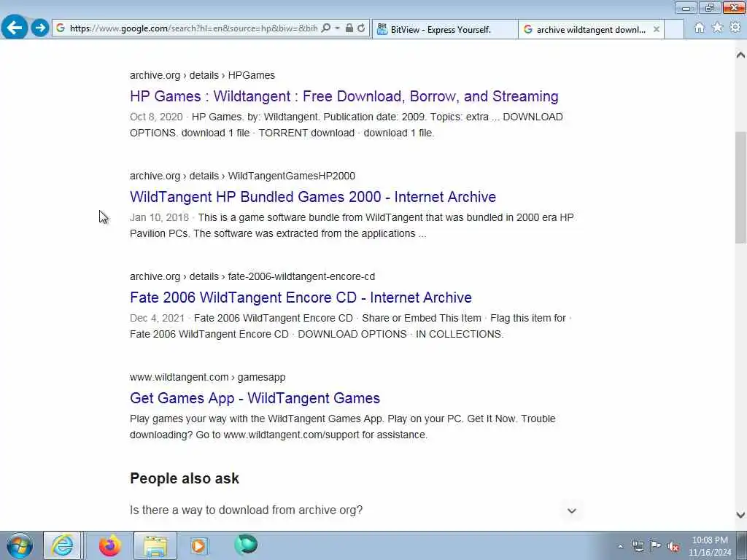This screenshot has width=747, height=560.
Task: Close the archive wildtangent tab
Action: pos(656,29)
